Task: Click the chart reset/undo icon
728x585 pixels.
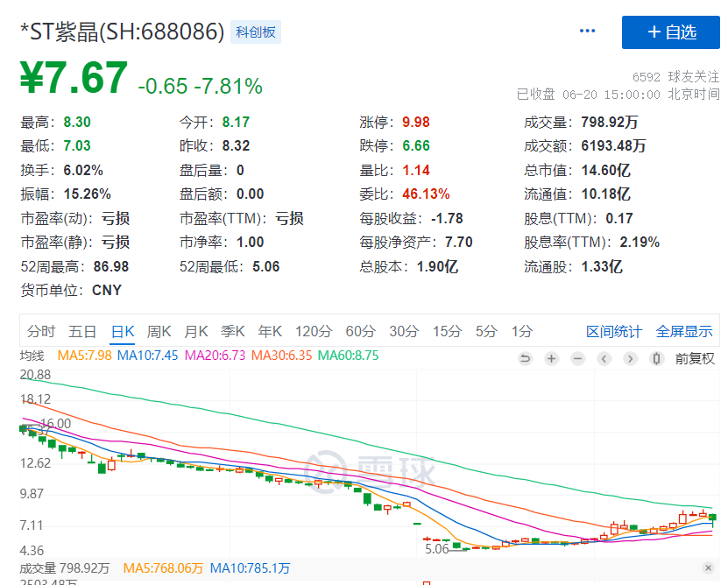Action: (x=526, y=358)
